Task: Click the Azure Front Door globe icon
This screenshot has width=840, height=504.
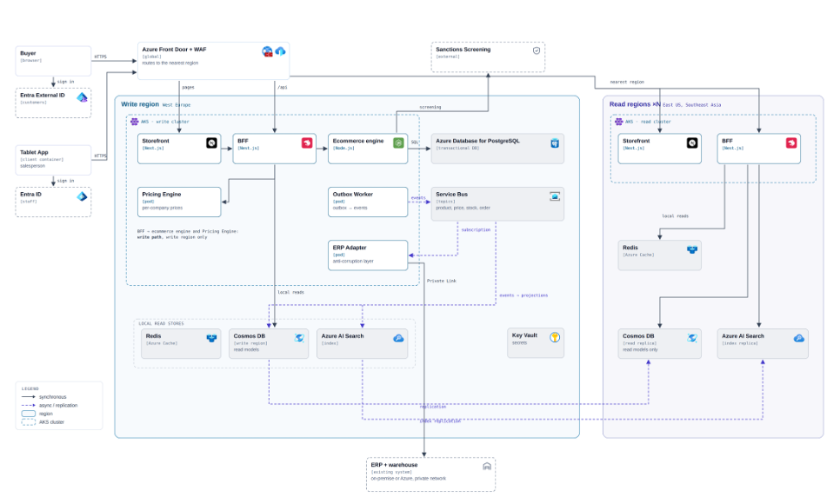Action: (267, 51)
